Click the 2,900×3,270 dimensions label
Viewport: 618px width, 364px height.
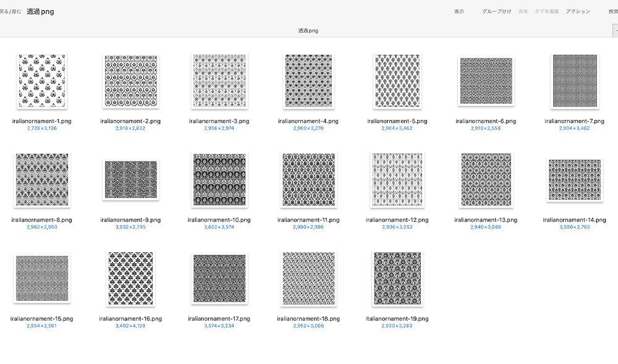click(x=308, y=128)
